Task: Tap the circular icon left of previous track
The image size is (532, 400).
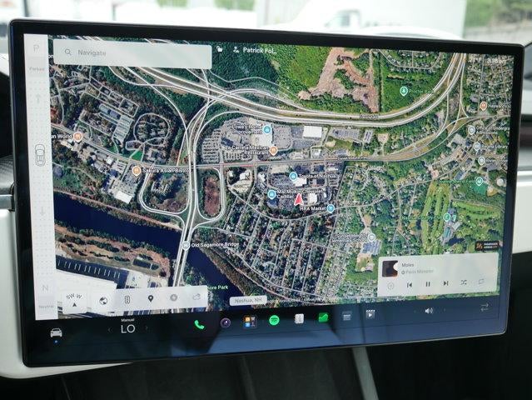Action: (390, 286)
